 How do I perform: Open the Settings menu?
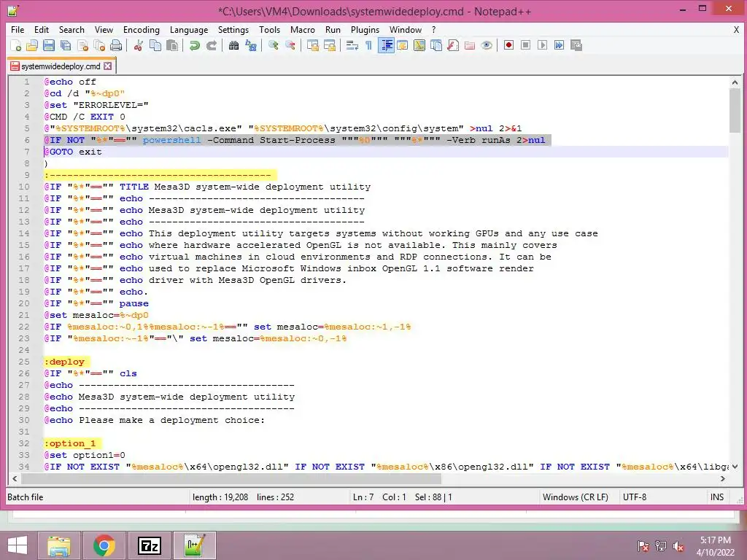233,29
